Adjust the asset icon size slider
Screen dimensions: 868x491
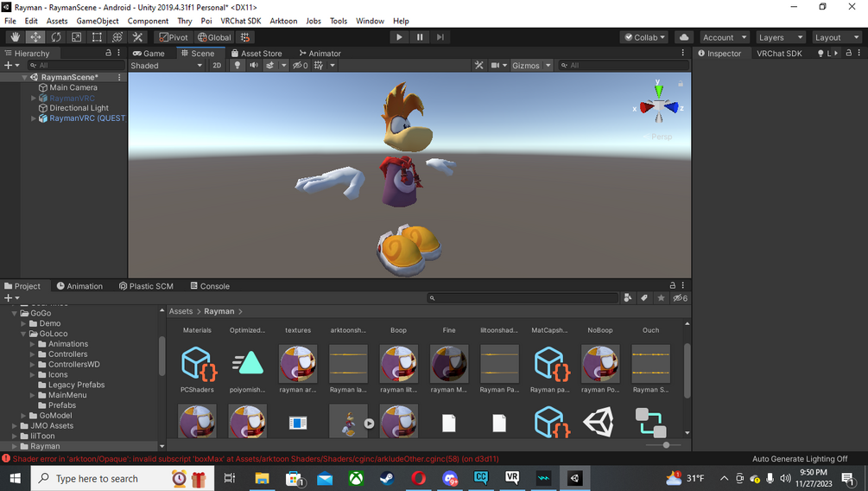665,444
